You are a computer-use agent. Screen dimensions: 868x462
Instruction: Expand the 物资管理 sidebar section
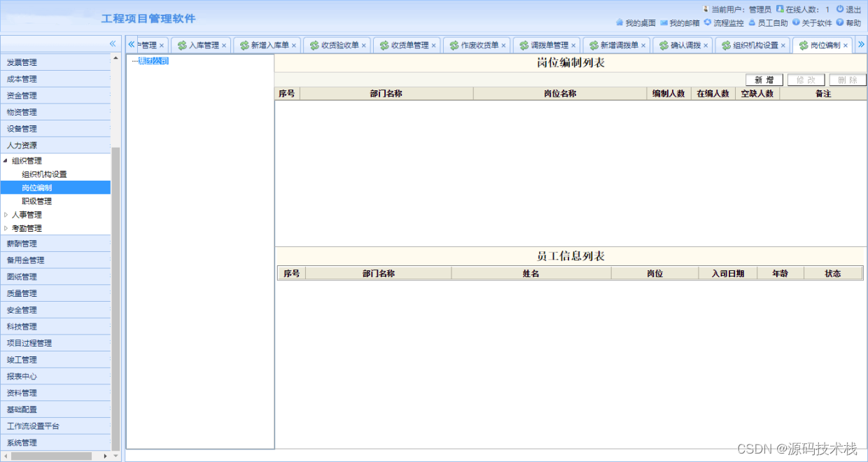click(x=55, y=112)
